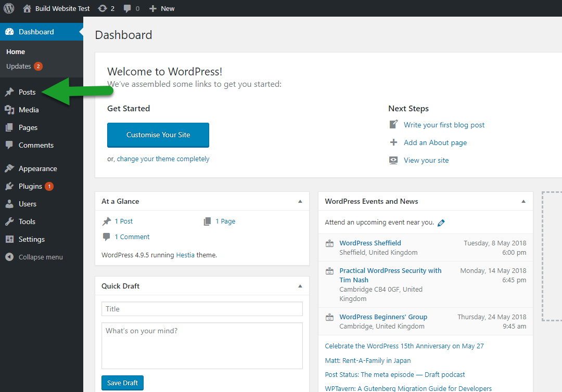Click the Users person icon

(9, 204)
